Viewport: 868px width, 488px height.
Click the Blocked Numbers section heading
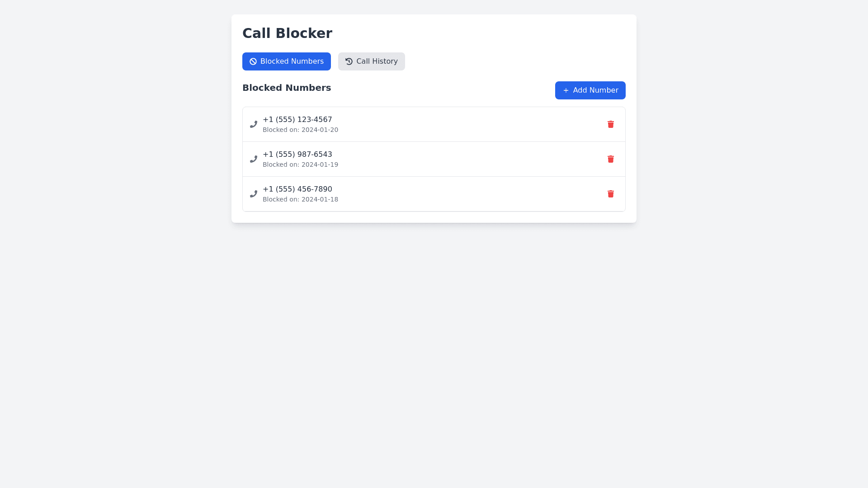tap(287, 88)
